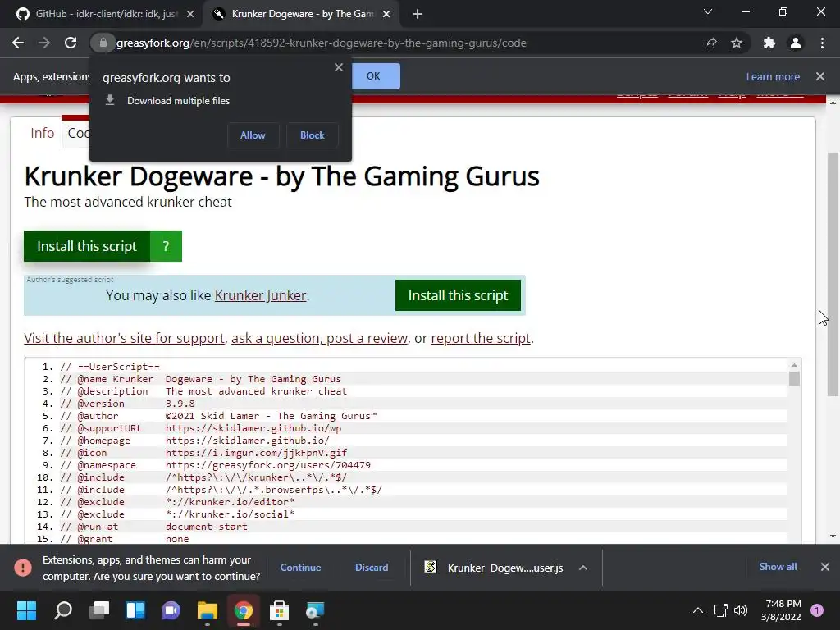840x630 pixels.
Task: Expand download item options chevron
Action: click(583, 568)
